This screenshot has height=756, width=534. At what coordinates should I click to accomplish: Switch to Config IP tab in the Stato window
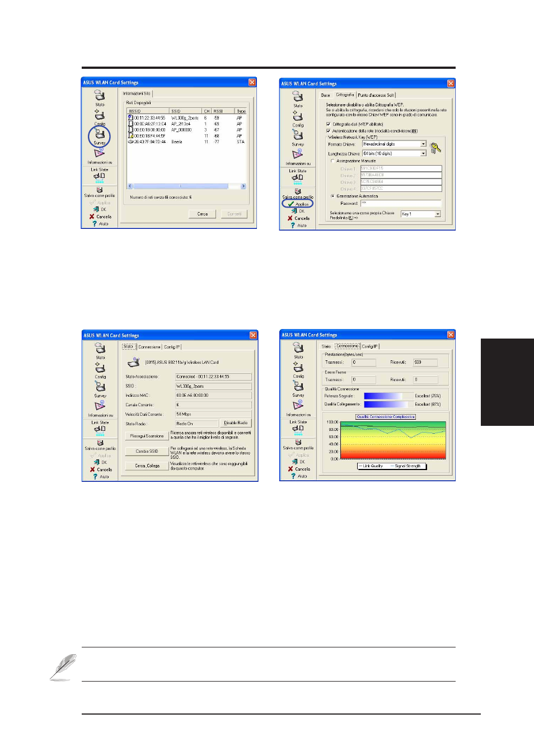(172, 347)
